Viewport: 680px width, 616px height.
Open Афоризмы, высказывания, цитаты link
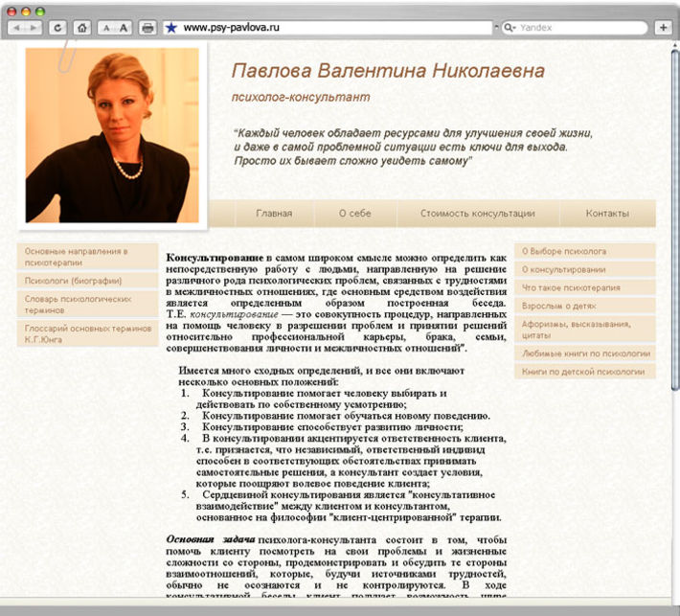click(585, 330)
